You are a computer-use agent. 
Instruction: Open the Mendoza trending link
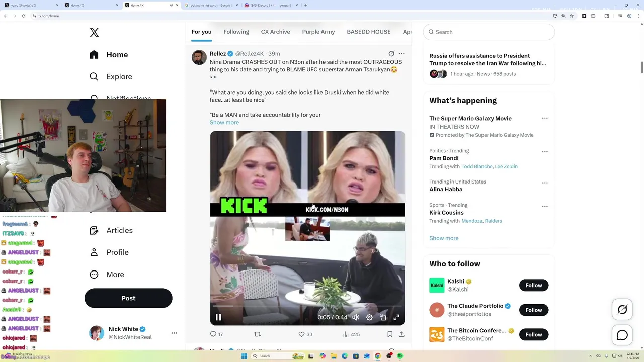[x=472, y=221]
